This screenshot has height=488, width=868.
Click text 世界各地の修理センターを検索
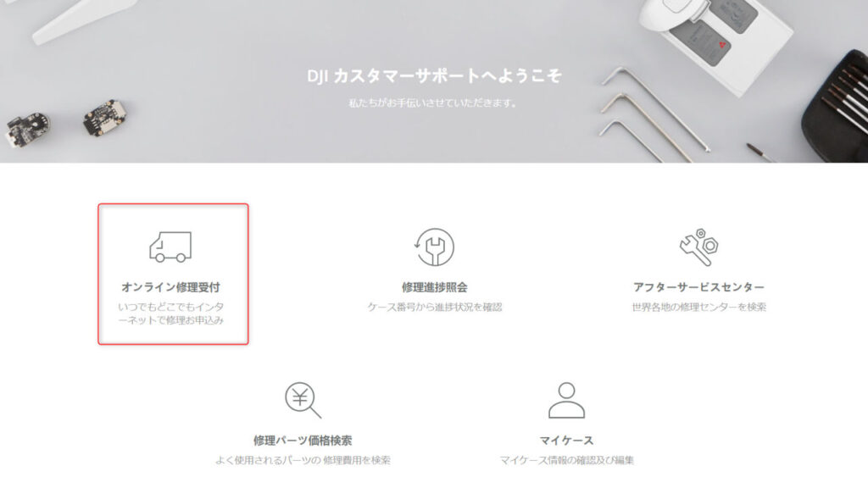click(x=698, y=307)
